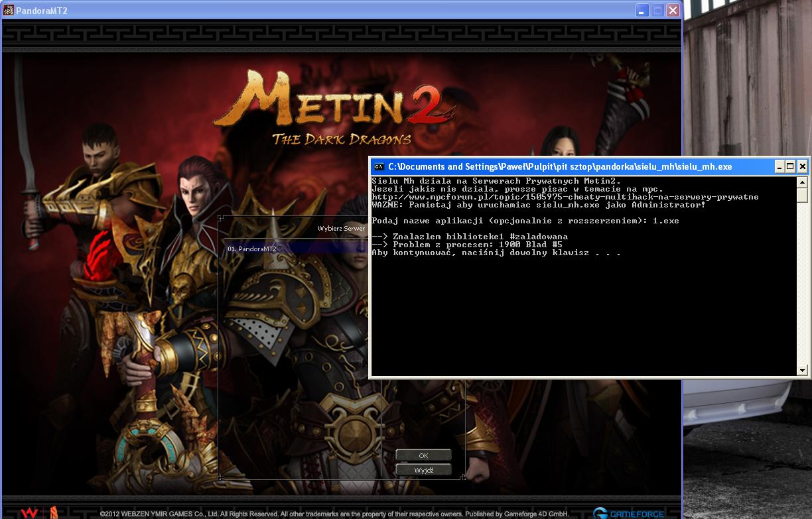Click the 'Problem z procesem: 1900 Blad #5' line
The image size is (812, 519).
click(467, 245)
